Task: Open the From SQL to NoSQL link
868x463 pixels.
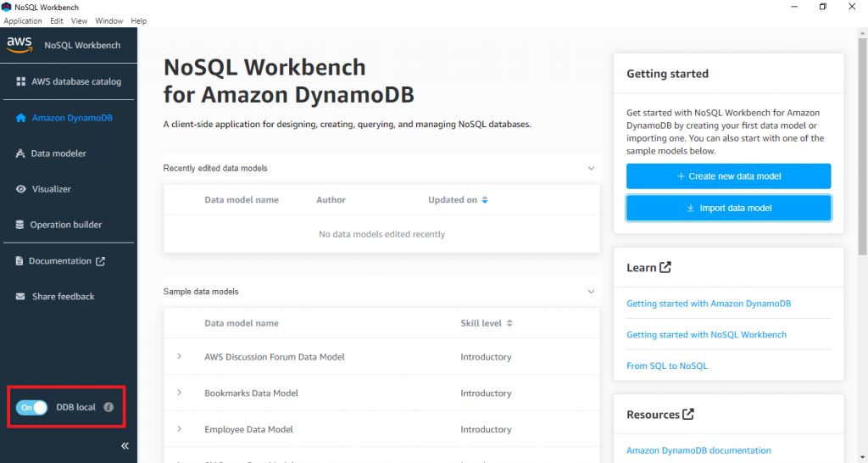Action: point(667,365)
